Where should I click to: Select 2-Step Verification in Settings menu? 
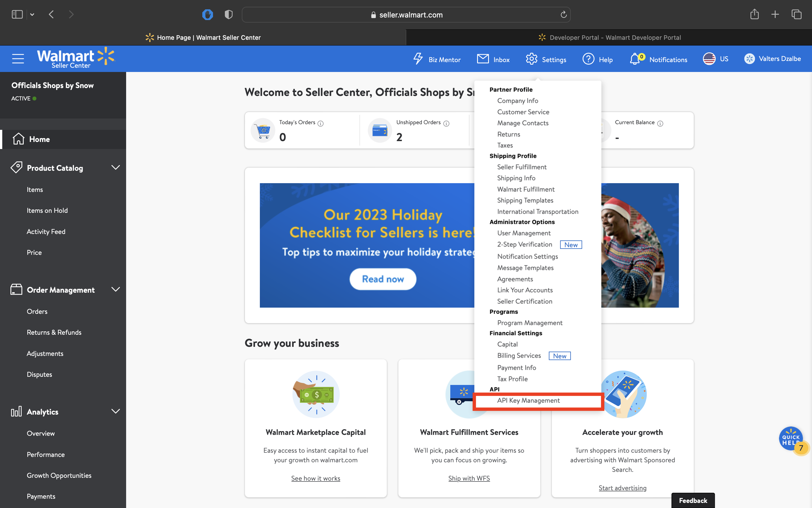tap(524, 244)
